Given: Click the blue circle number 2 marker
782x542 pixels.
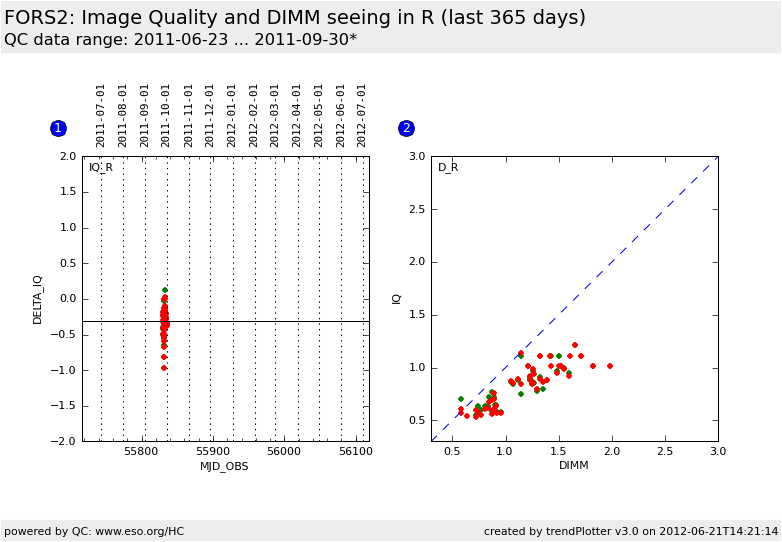Looking at the screenshot, I should pos(406,128).
